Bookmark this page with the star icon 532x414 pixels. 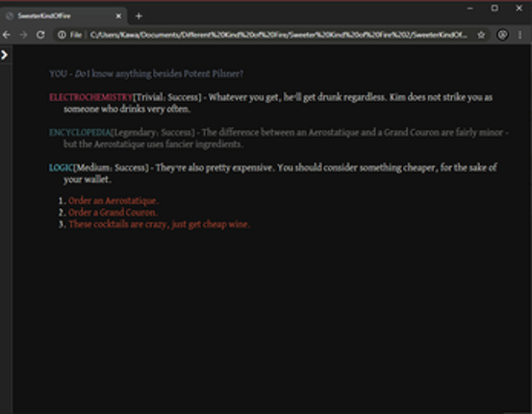click(x=481, y=35)
